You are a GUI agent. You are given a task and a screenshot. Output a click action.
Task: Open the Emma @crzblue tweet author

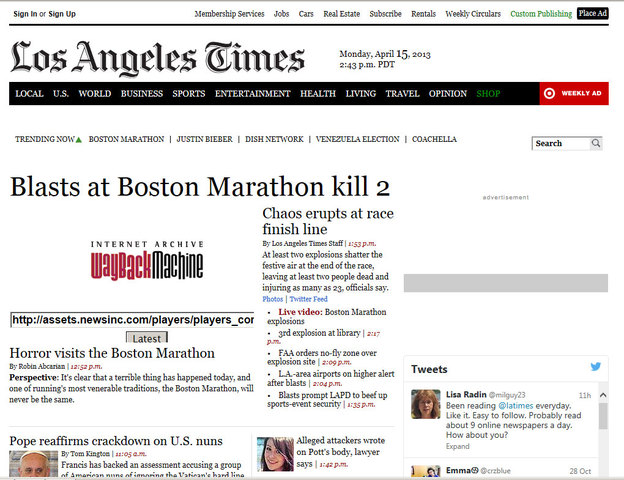tap(478, 470)
